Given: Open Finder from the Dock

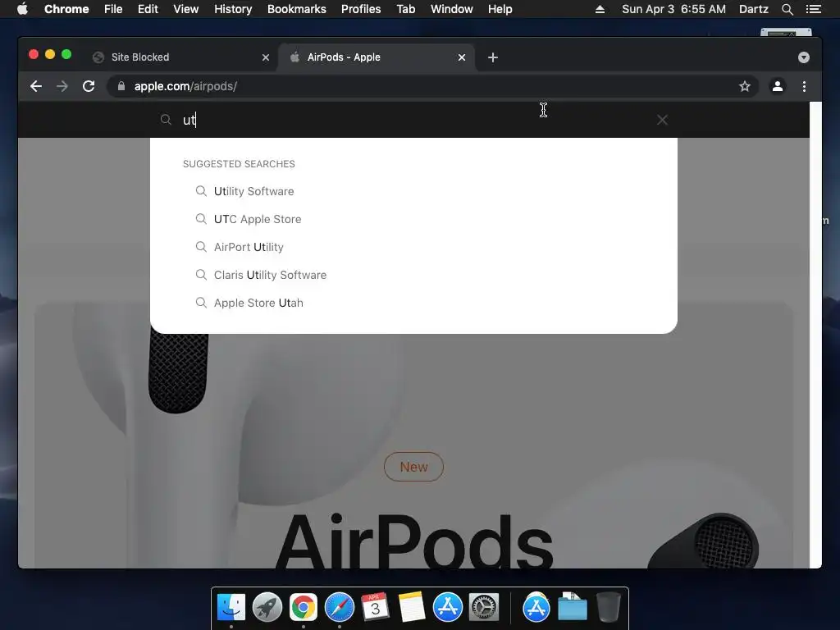Looking at the screenshot, I should pyautogui.click(x=231, y=608).
